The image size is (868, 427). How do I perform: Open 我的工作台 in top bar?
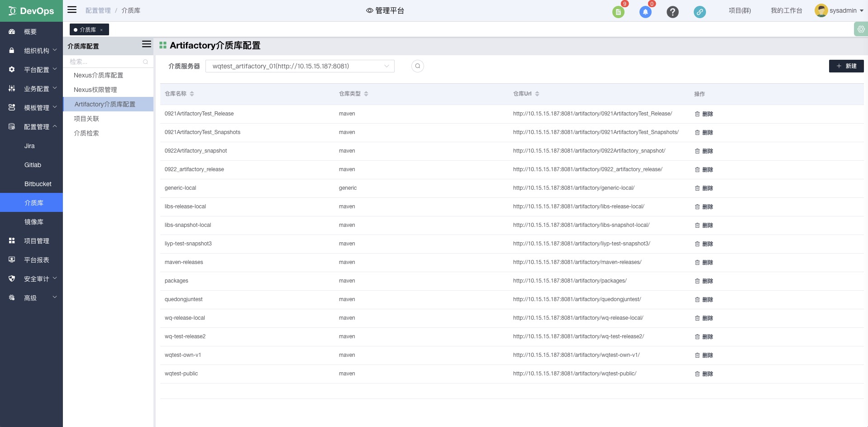point(787,10)
